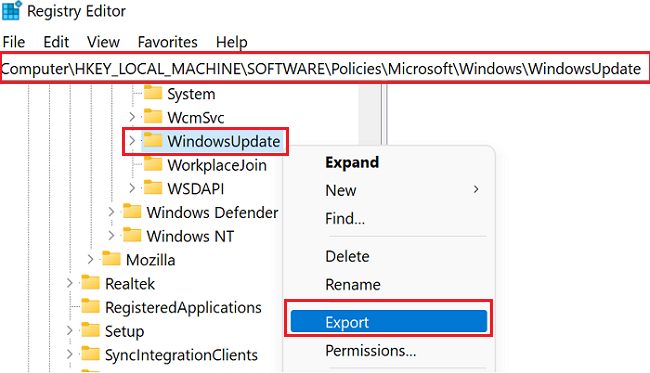Click the Windows Defender folder icon
Viewport: 650px width, 373px height.
(x=132, y=211)
